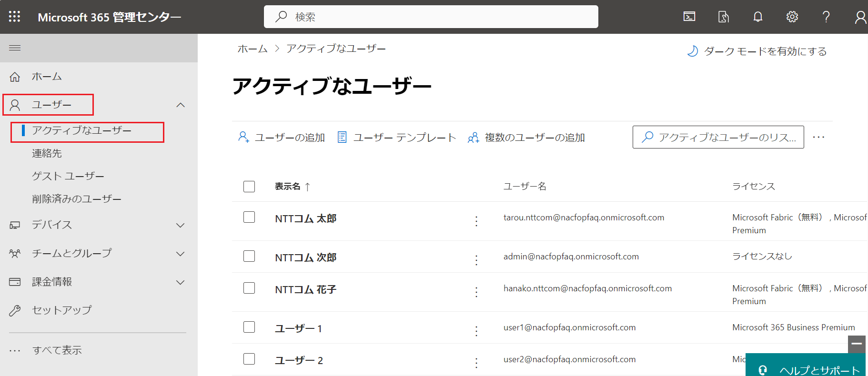
Task: Enable ダーク モードを有効にする
Action: 757,51
